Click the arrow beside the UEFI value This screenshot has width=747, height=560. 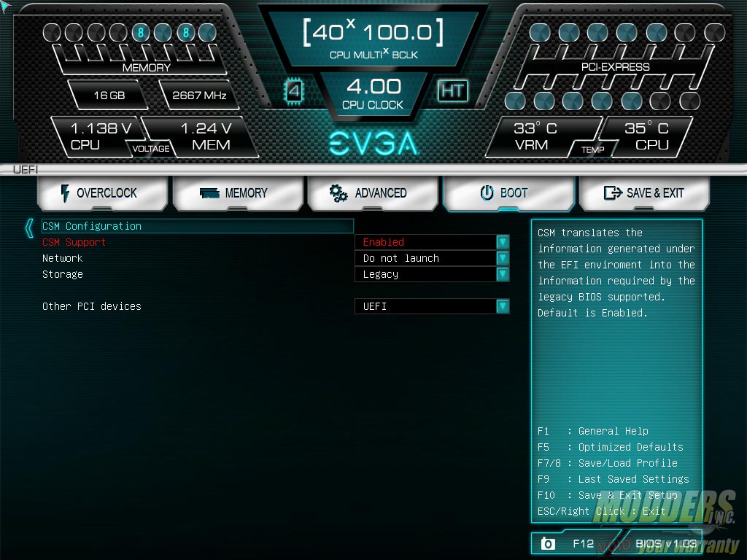[x=503, y=306]
